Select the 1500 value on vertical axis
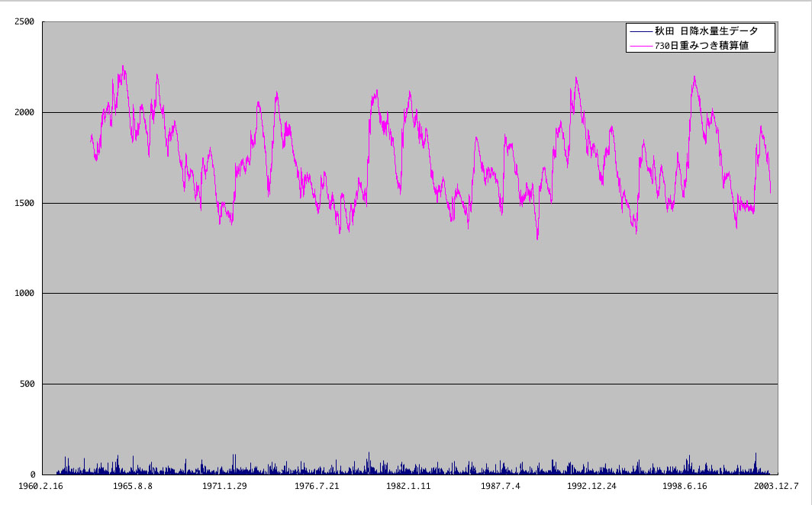Screen dimensions: 812x505 [x=24, y=203]
